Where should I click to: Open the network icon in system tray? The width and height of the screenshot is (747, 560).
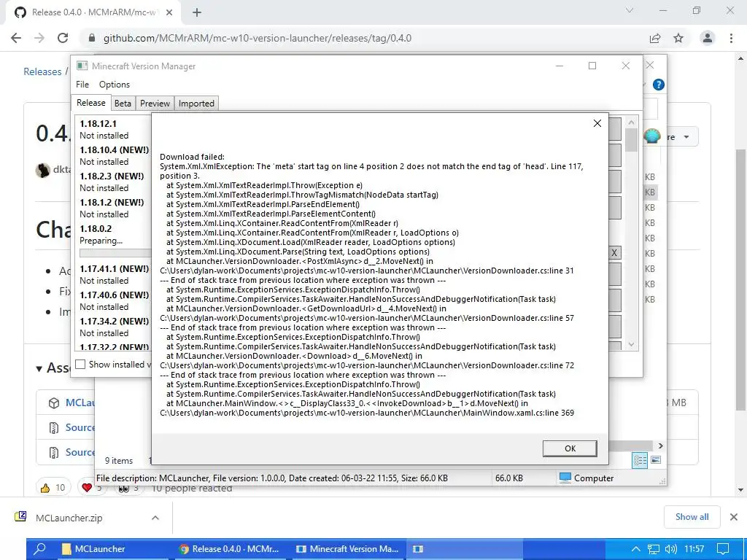click(x=654, y=549)
